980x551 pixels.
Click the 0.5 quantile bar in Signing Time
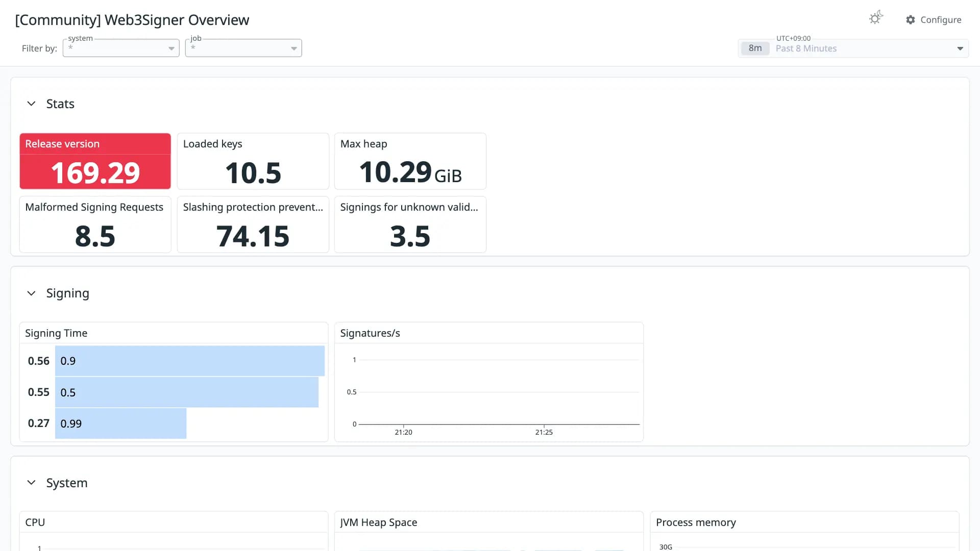[x=187, y=392]
